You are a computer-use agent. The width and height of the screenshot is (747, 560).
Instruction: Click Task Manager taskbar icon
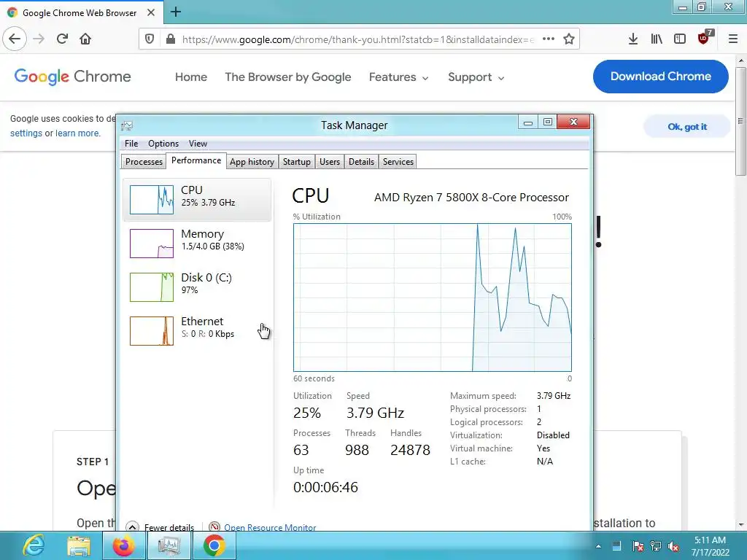tap(169, 545)
